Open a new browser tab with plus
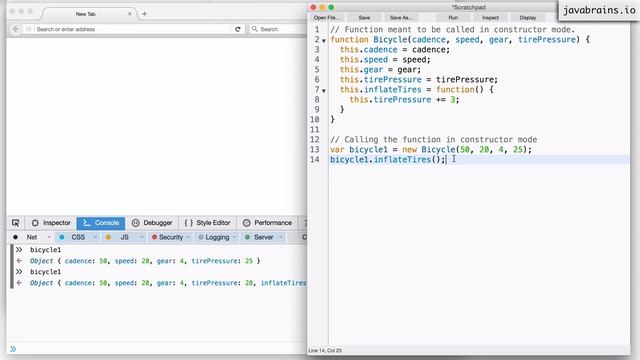640x360 pixels. [x=144, y=14]
